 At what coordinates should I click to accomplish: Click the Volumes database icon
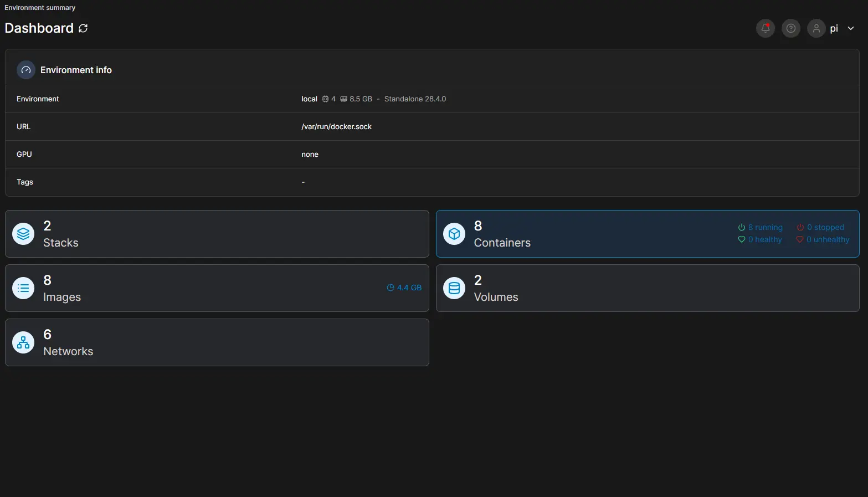pos(454,288)
